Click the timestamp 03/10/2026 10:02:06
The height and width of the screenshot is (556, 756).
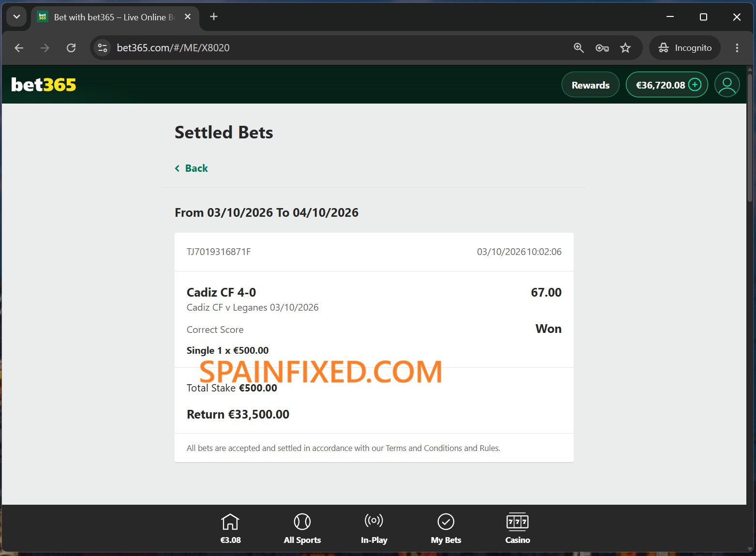point(519,252)
